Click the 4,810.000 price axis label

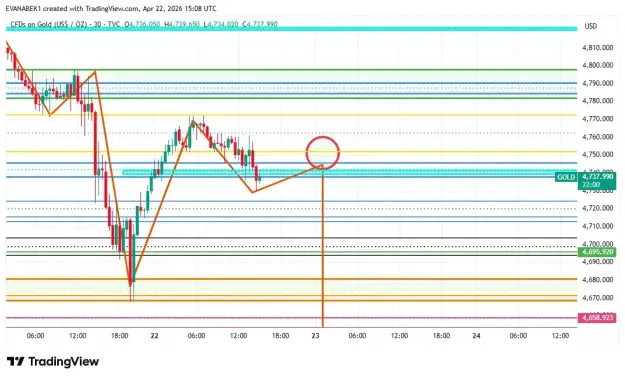pos(597,47)
